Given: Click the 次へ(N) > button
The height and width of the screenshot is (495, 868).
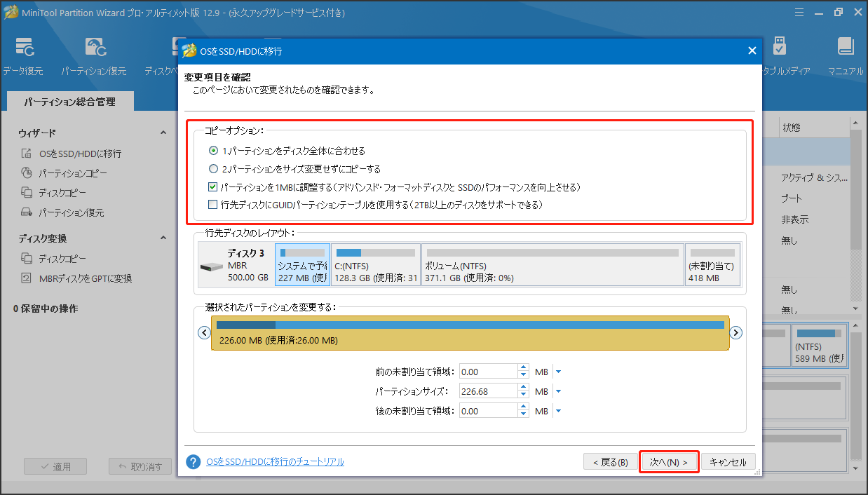Looking at the screenshot, I should pos(669,462).
